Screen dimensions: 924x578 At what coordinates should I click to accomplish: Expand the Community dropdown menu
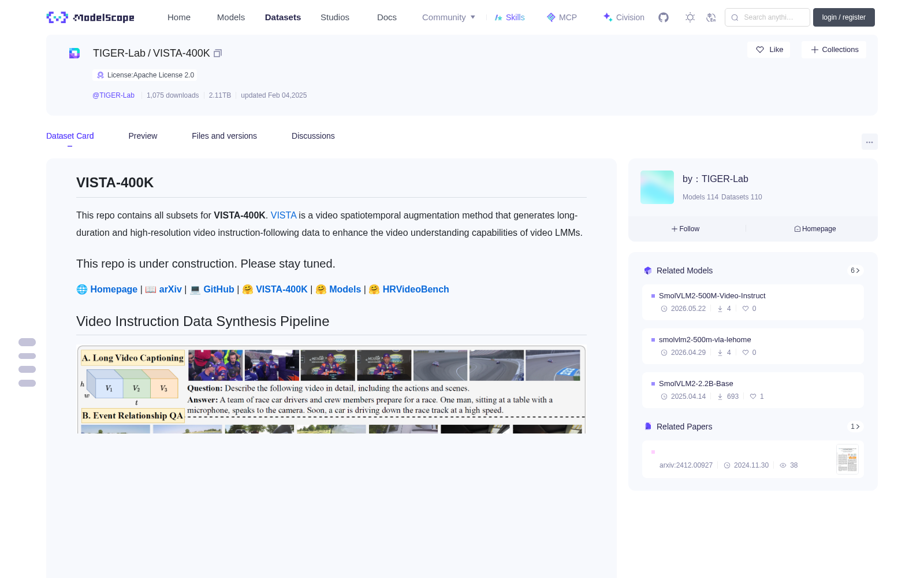(449, 17)
